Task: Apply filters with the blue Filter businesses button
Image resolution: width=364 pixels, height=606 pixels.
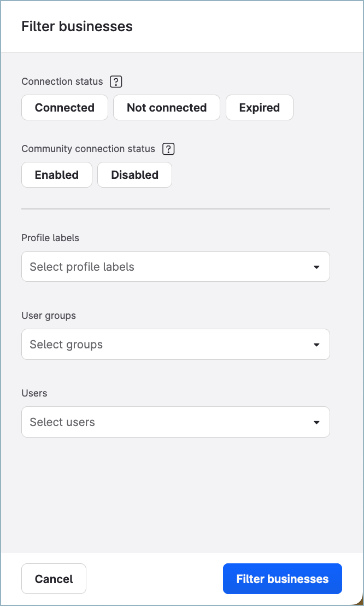Action: (282, 579)
